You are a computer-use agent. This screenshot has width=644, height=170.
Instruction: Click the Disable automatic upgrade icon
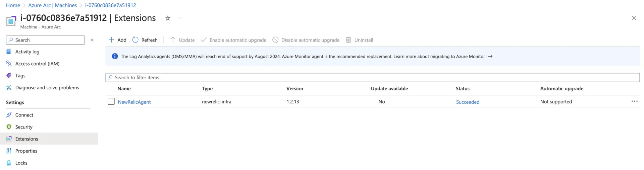(275, 40)
